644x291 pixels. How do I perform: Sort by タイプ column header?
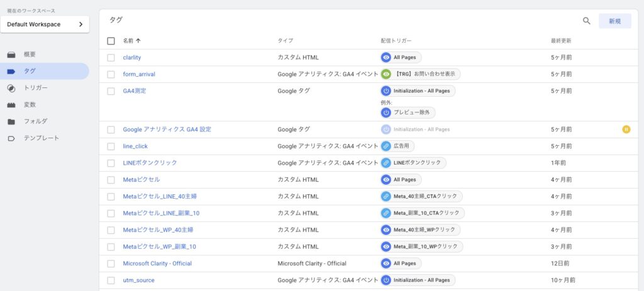pos(286,41)
